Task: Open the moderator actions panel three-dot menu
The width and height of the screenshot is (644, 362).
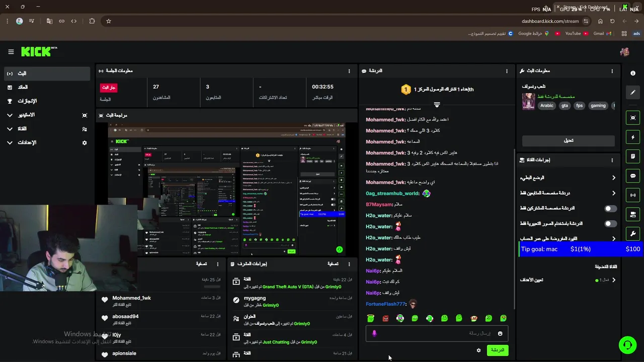Action: click(349, 263)
